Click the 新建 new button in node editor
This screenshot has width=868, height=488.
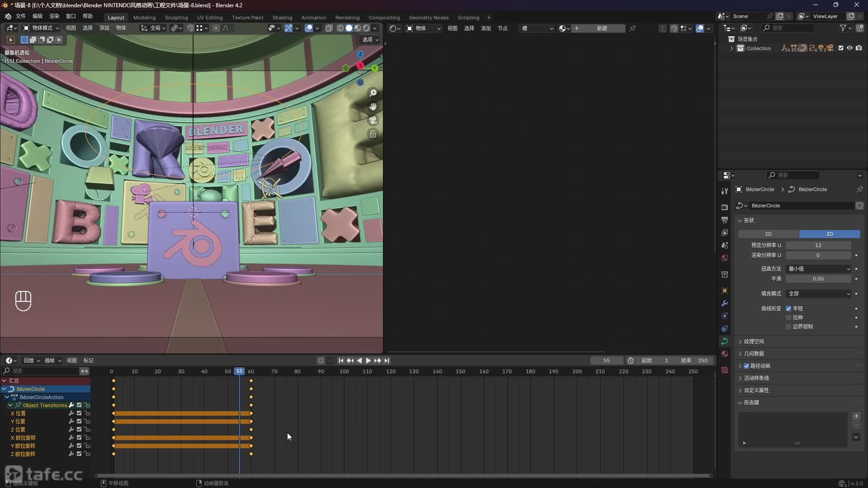pyautogui.click(x=602, y=28)
